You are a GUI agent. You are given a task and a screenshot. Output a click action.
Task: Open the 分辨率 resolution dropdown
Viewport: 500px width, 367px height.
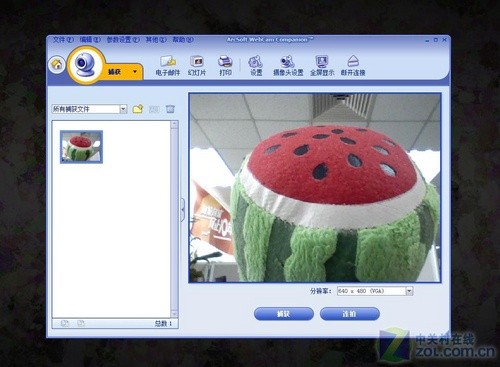pos(409,291)
